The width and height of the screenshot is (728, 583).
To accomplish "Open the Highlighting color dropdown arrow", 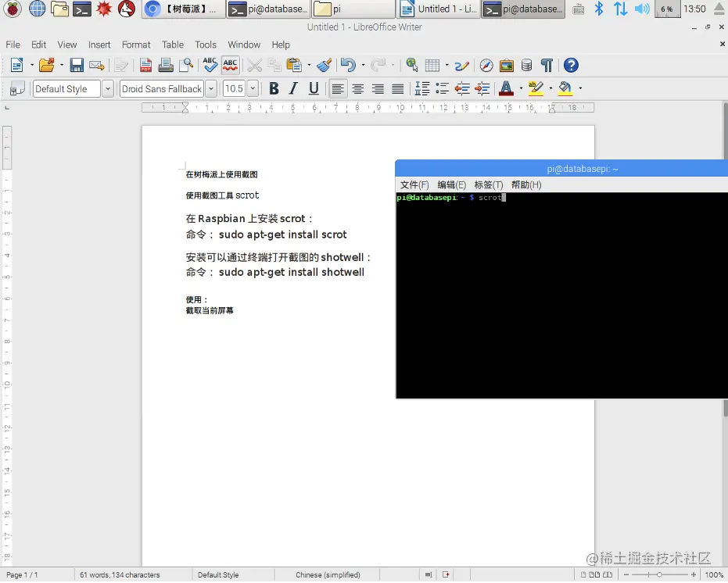I will coord(550,88).
